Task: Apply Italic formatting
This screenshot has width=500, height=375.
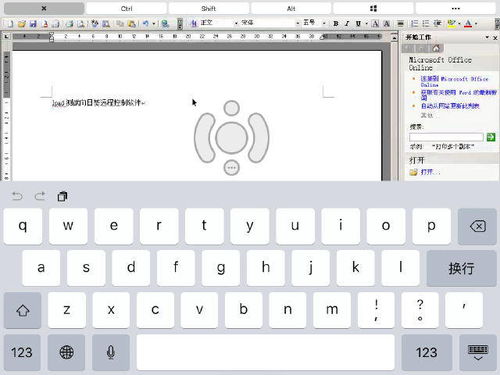Action: click(x=347, y=24)
